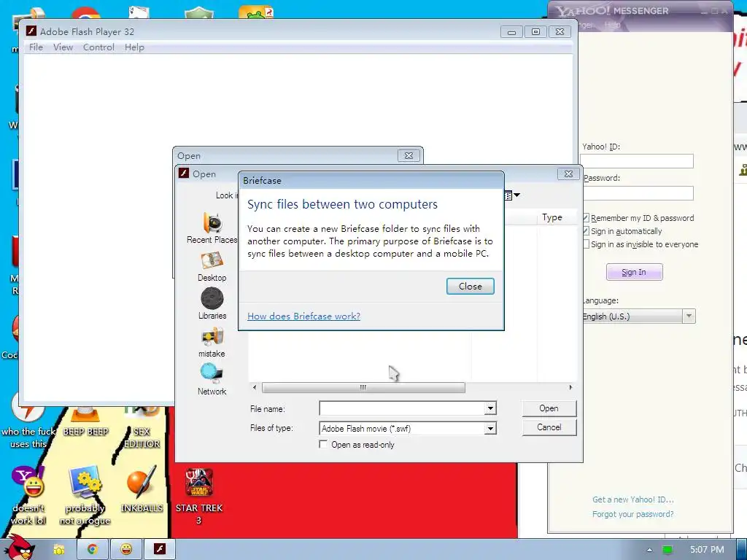
Task: Click the taskbar clock showing 5:07 PM
Action: click(707, 550)
